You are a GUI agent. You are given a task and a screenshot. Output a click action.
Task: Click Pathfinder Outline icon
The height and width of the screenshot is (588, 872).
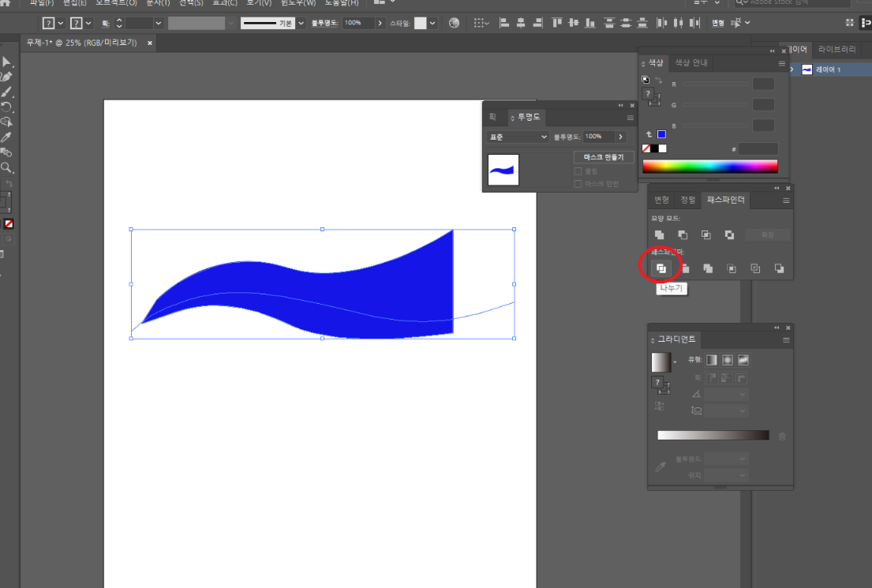755,268
